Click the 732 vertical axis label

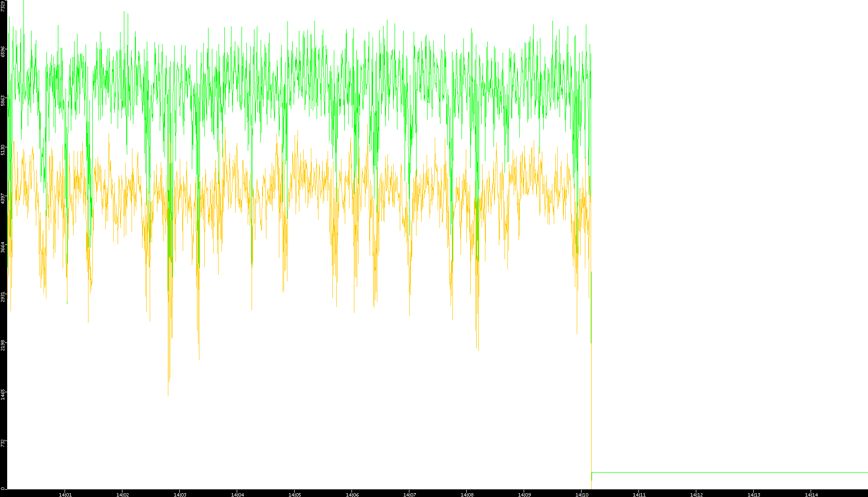[3, 444]
